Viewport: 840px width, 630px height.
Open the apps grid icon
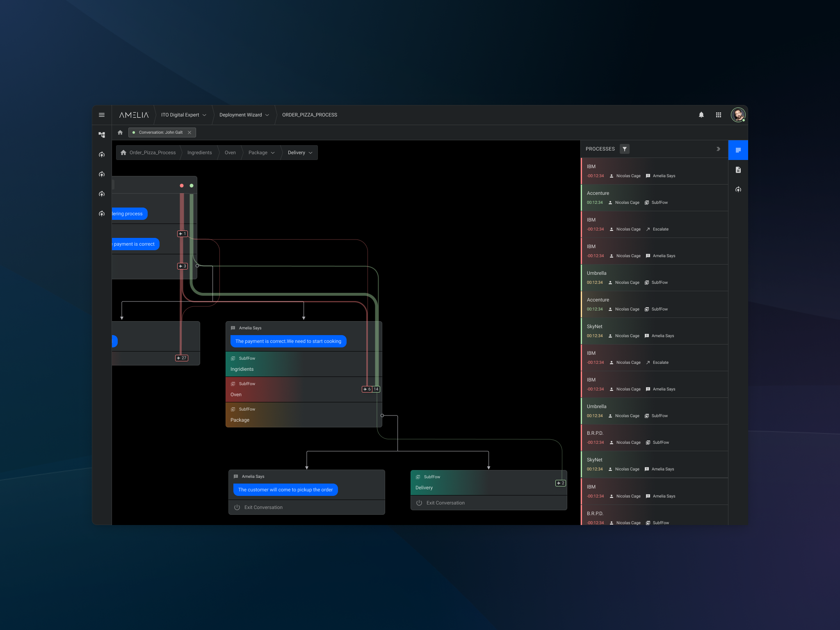(719, 115)
